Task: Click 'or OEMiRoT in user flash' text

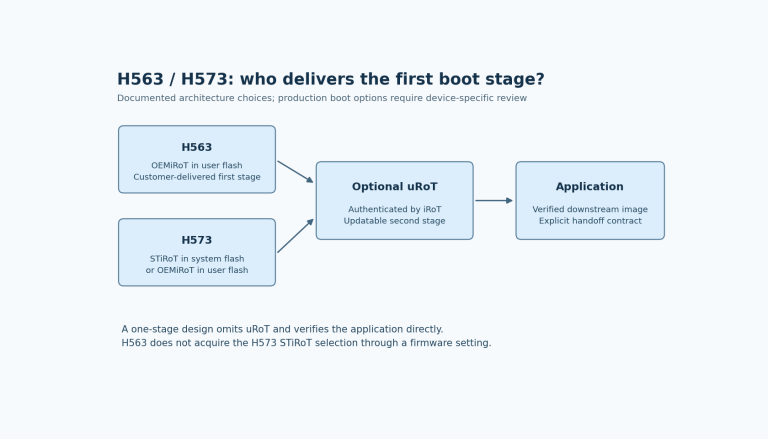Action: point(196,270)
